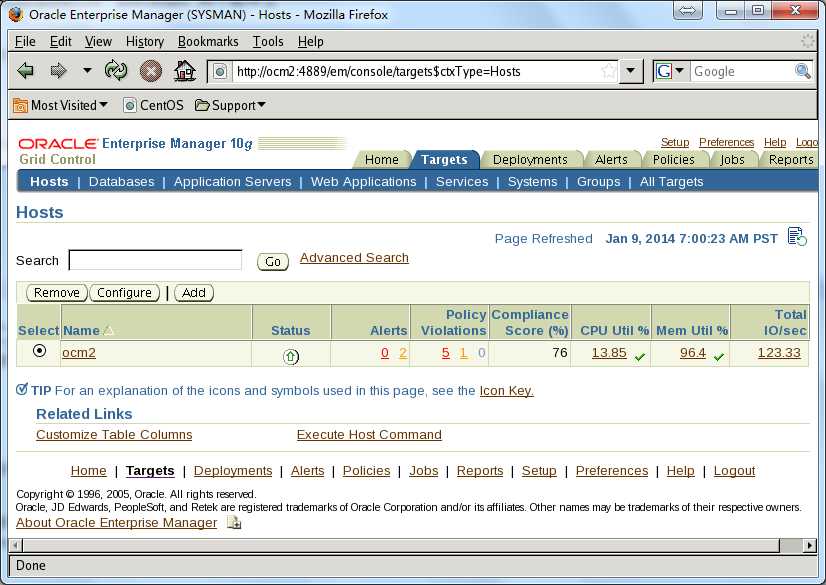826x585 pixels.
Task: Switch to the Jobs tab
Action: [x=732, y=160]
